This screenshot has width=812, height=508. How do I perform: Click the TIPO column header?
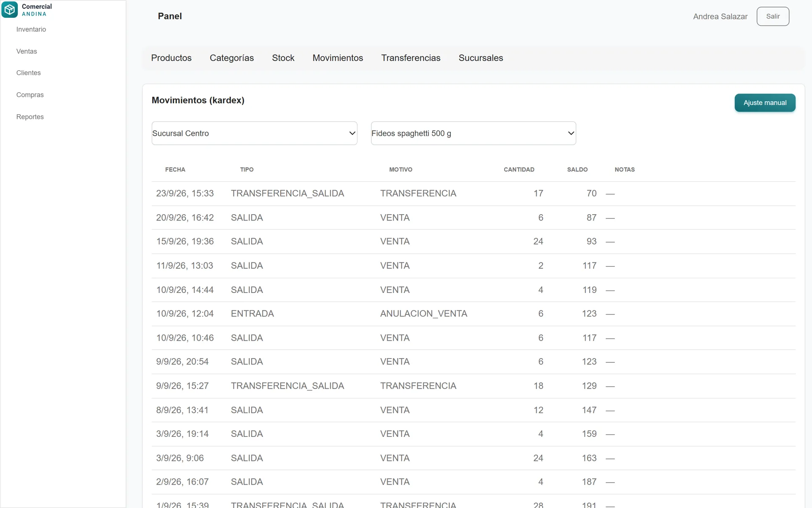pyautogui.click(x=247, y=169)
